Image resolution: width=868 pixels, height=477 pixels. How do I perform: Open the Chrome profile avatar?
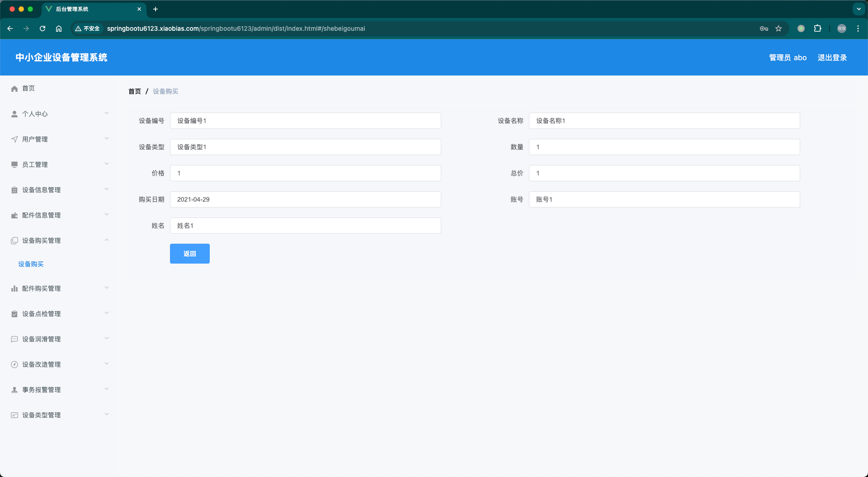pos(842,28)
